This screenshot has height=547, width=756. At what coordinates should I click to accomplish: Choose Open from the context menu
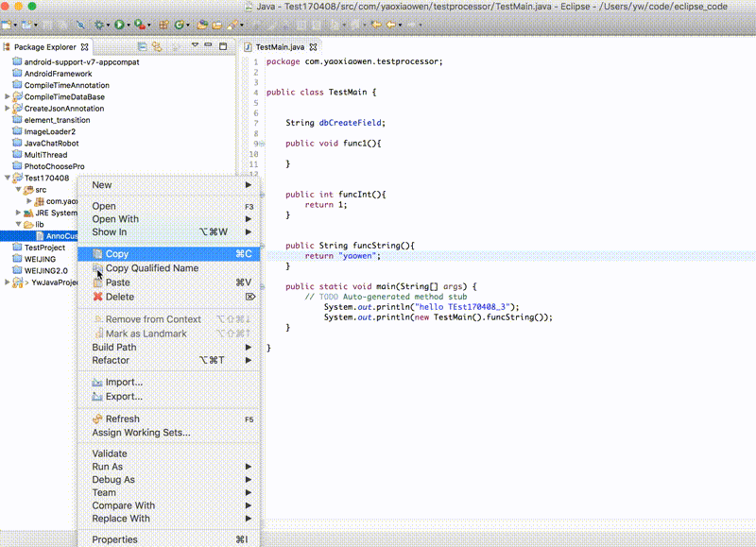[169, 206]
